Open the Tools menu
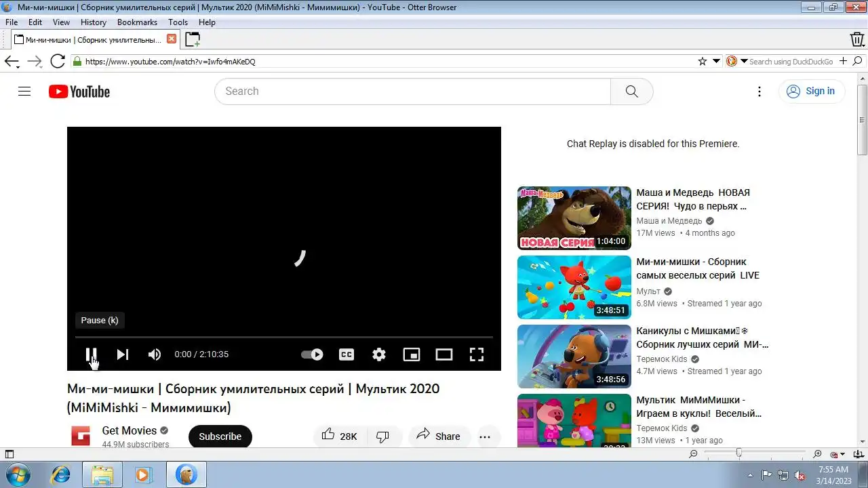 [178, 22]
